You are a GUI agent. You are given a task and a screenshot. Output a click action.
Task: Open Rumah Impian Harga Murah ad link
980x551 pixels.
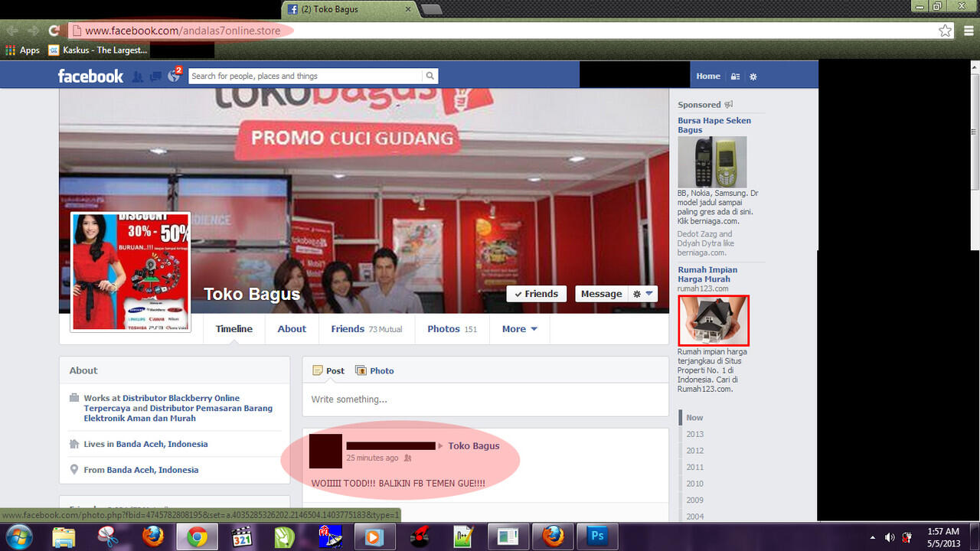point(707,274)
